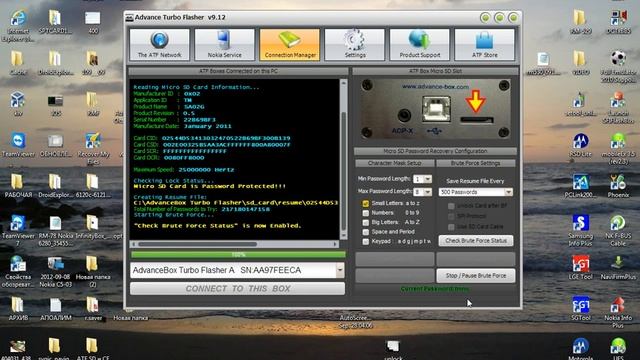Click the green 100% progress bar
Viewport: 640px width, 360px height.
pos(238,255)
